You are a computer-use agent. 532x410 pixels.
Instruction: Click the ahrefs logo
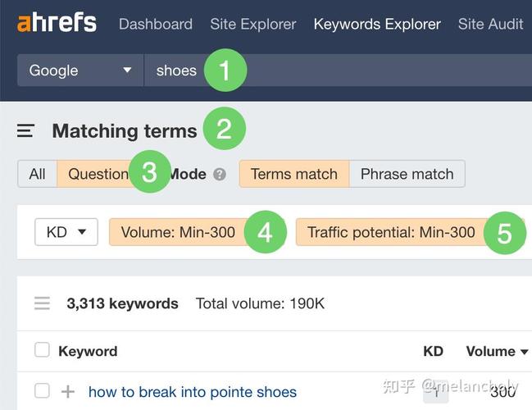coord(57,22)
